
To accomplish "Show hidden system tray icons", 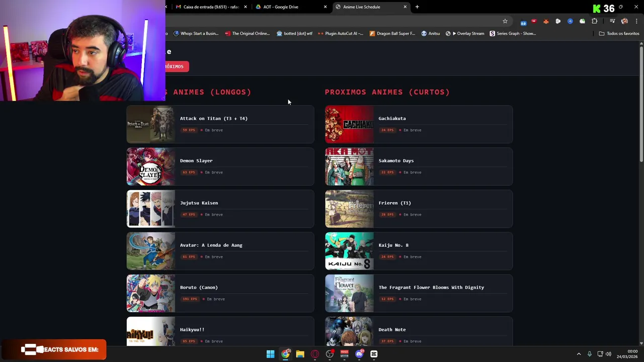I will pos(579,354).
